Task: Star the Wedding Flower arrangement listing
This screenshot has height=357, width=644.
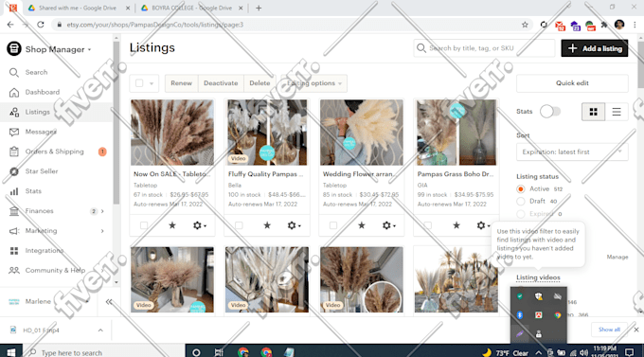Action: [362, 225]
